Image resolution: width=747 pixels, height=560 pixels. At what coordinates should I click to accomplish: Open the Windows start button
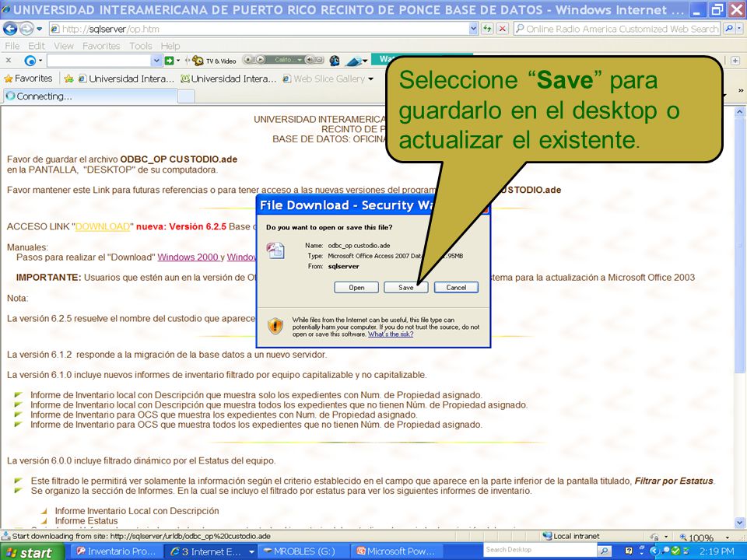pyautogui.click(x=31, y=552)
